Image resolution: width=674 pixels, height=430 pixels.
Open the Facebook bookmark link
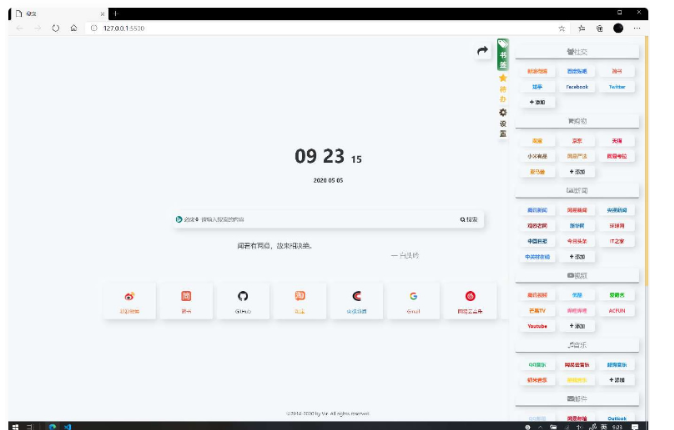[577, 87]
